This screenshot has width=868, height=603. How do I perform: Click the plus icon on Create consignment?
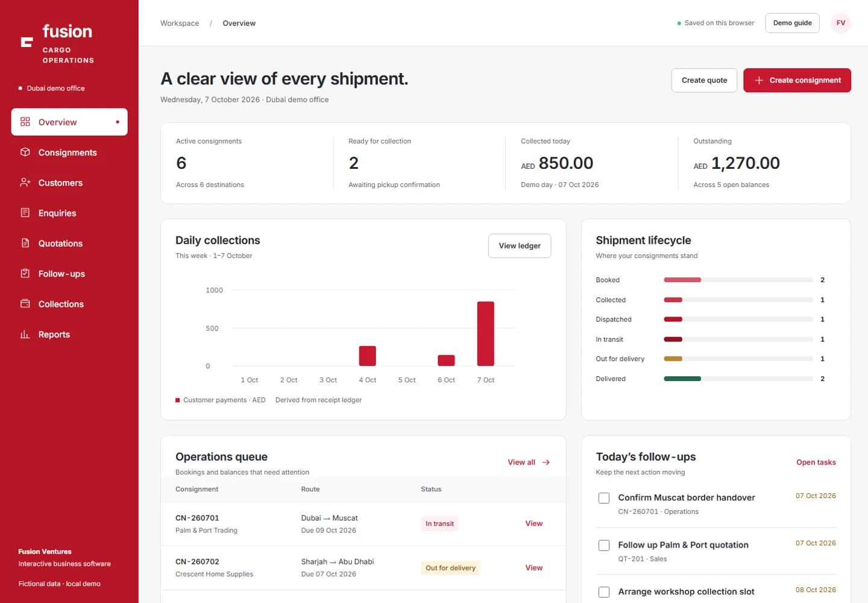coord(759,80)
